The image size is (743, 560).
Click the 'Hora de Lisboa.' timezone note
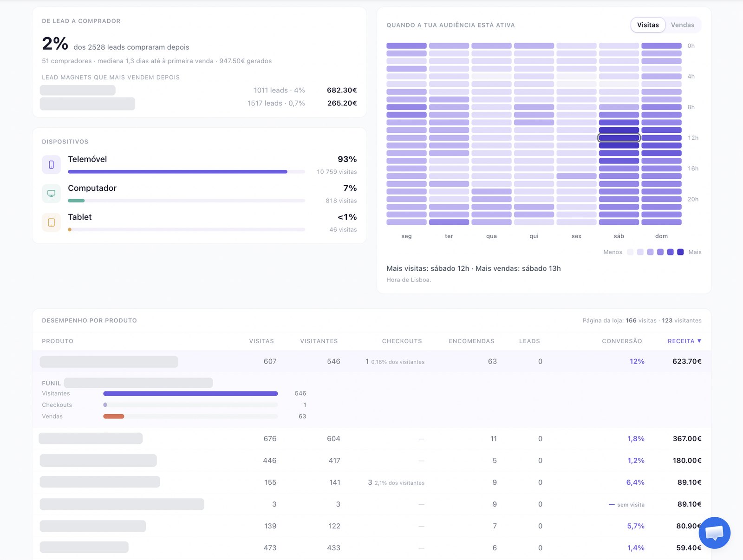coord(409,280)
